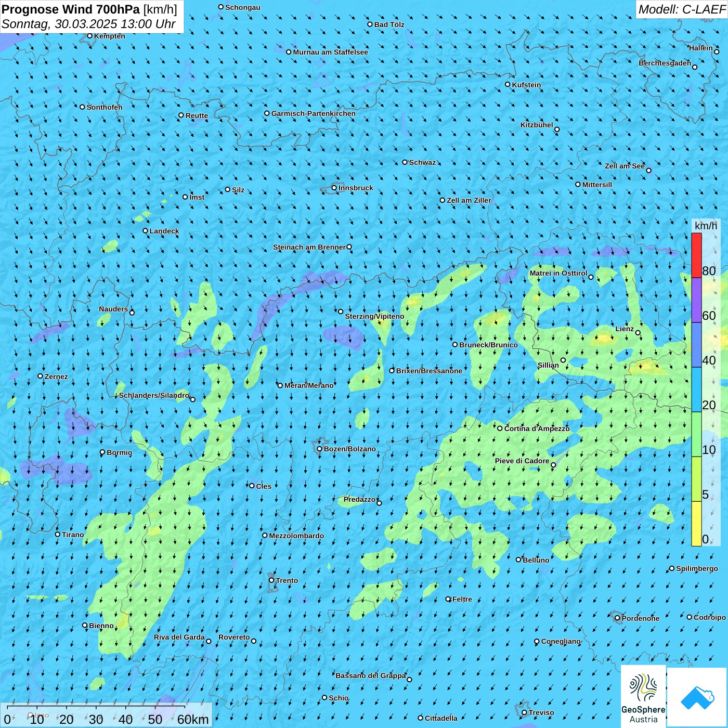728x728 pixels.
Task: Click the 'Mezzolombardo' label
Action: tap(296, 536)
